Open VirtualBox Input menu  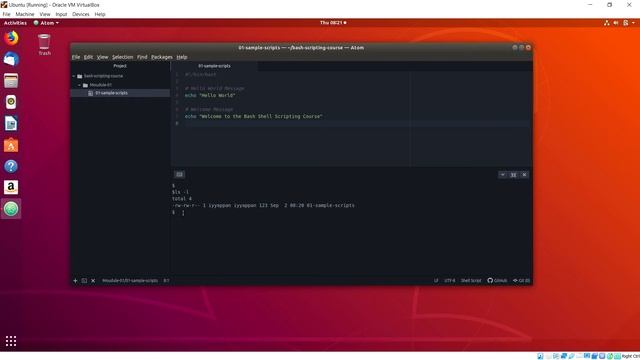tap(61, 14)
